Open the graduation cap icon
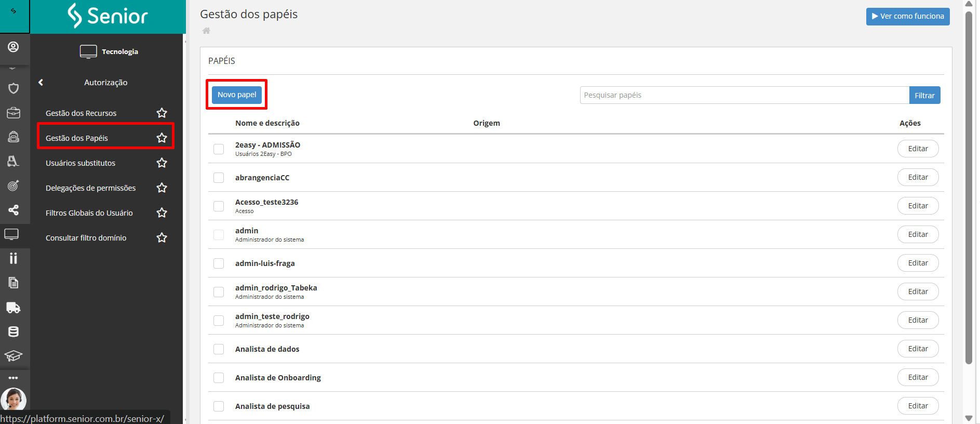The width and height of the screenshot is (980, 424). (14, 356)
